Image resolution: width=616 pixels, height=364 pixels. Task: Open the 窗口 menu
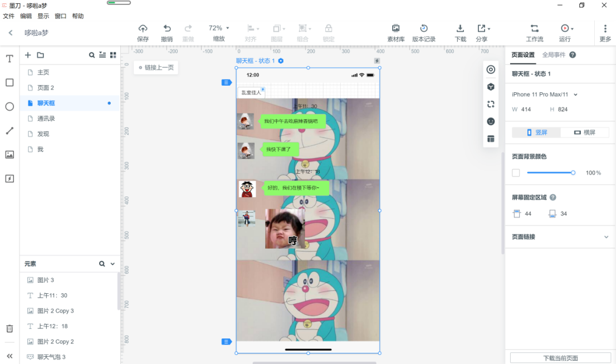point(61,16)
